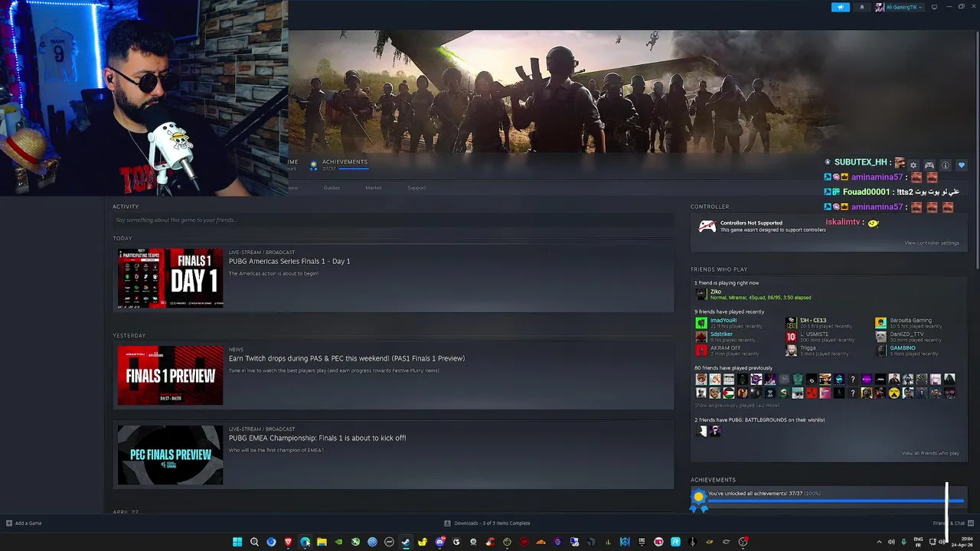Open game info circle icon
This screenshot has height=551, width=980.
point(945,165)
